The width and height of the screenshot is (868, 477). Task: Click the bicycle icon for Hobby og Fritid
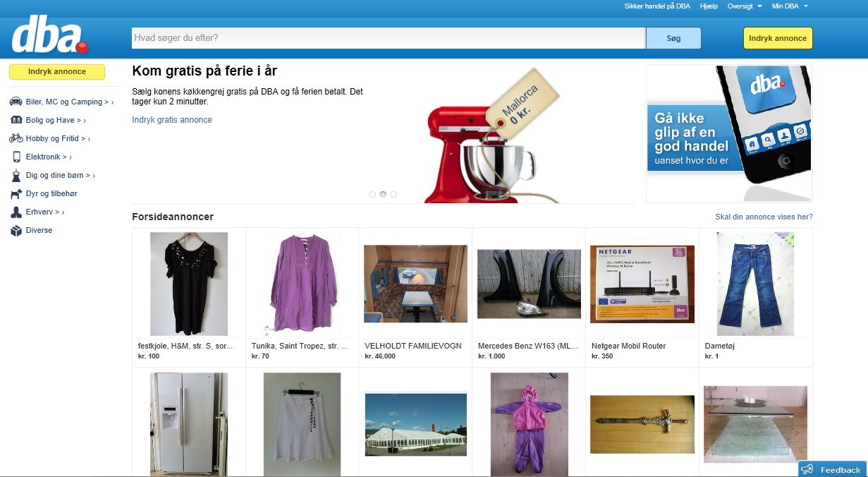click(16, 138)
